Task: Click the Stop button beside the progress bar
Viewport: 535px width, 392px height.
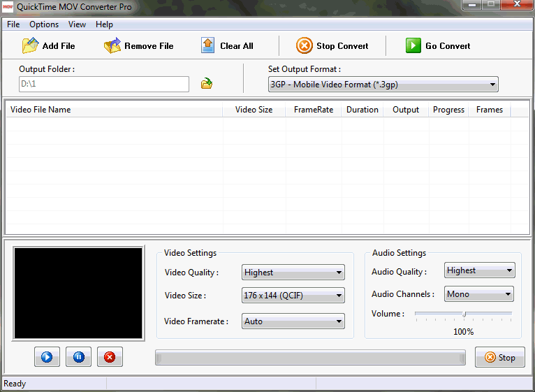Action: pyautogui.click(x=500, y=357)
